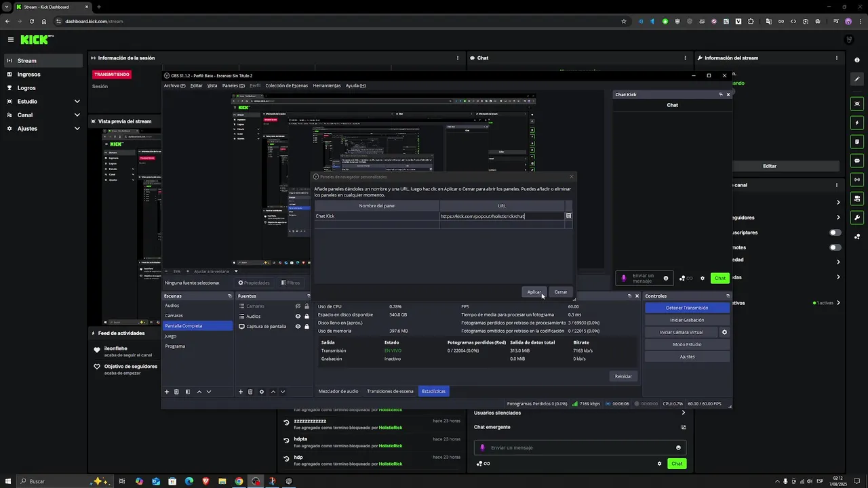868x488 pixels.
Task: Toggle visibility of Captura de pantalla source
Action: click(298, 327)
